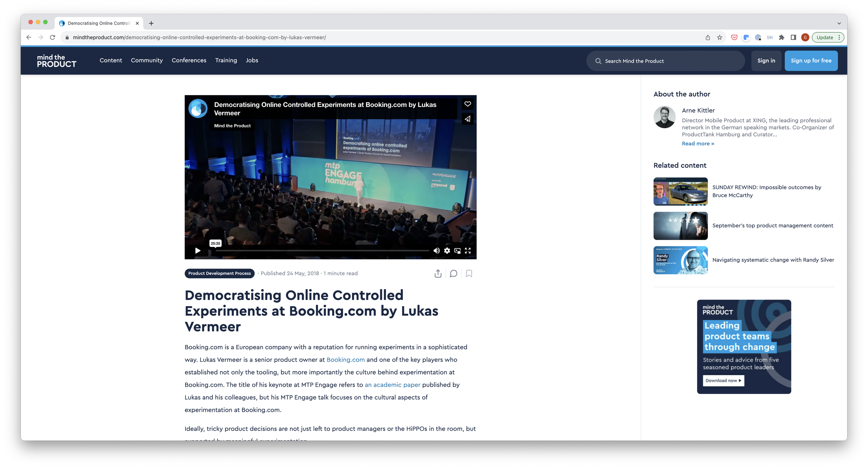Open Arne Kittler author name
This screenshot has height=468, width=868.
(x=698, y=110)
